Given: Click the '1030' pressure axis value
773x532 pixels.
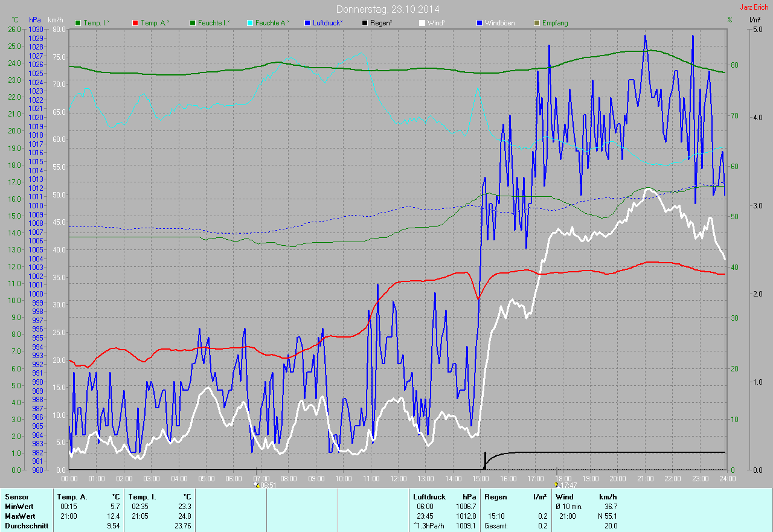Looking at the screenshot, I should coord(36,29).
